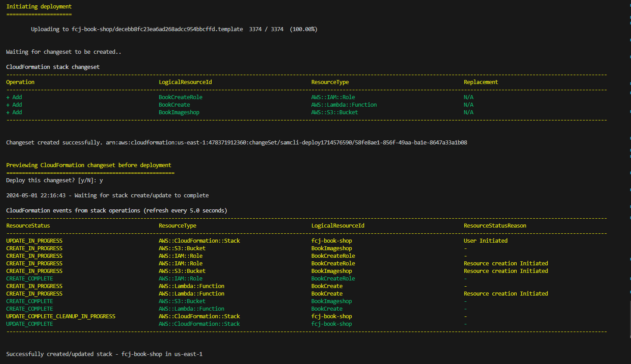Click the "Deploy this changeset? [y/N]: y" prompt
Screen dimensions: 631x364
54,180
